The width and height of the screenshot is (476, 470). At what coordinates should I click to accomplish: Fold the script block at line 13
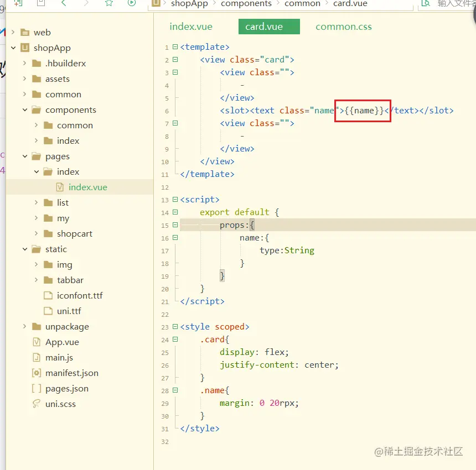[x=175, y=199]
